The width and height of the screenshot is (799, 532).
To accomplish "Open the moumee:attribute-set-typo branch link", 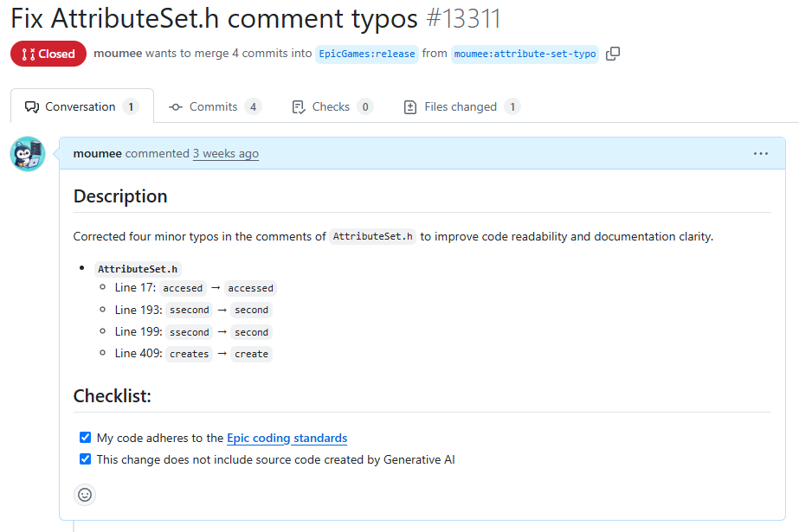I will point(525,54).
